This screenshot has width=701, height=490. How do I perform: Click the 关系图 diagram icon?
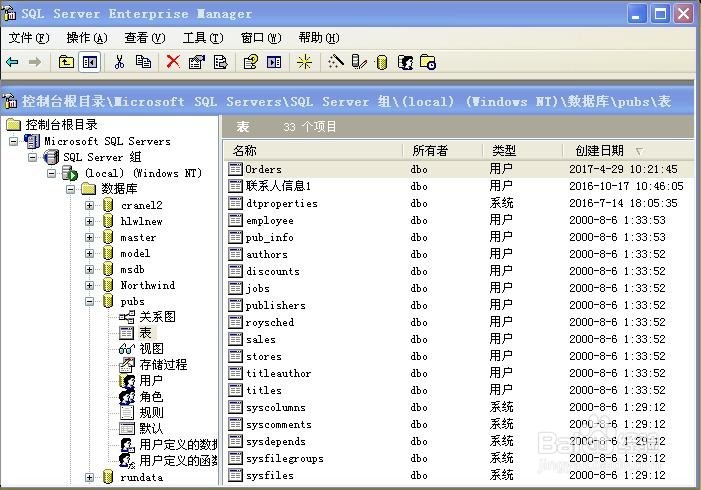click(127, 317)
